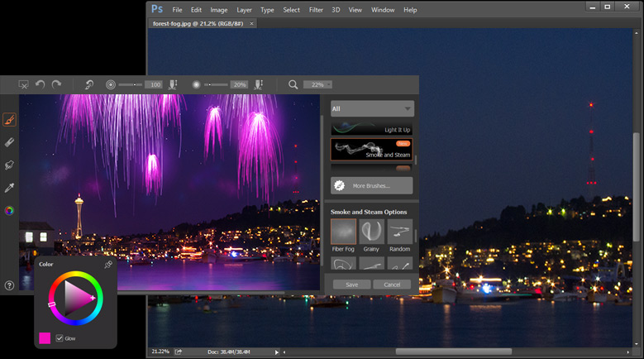Toggle pen pressure for brush opacity
Screen dimensions: 644x359
tap(259, 84)
